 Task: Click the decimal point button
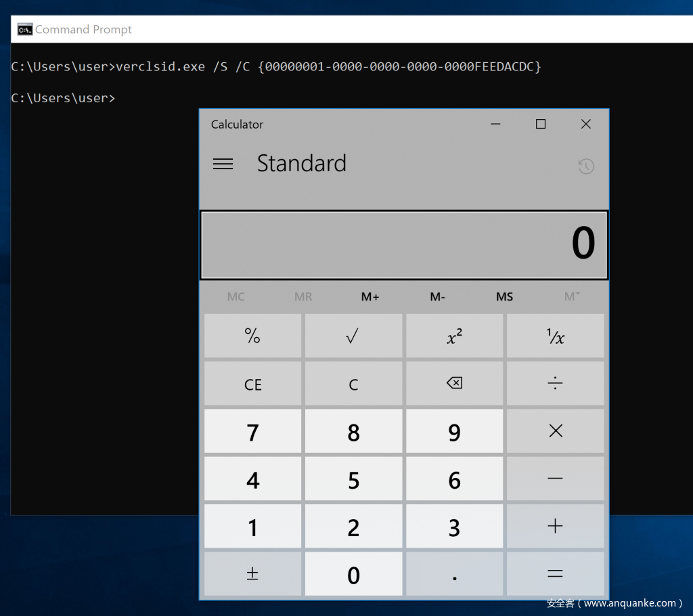454,574
